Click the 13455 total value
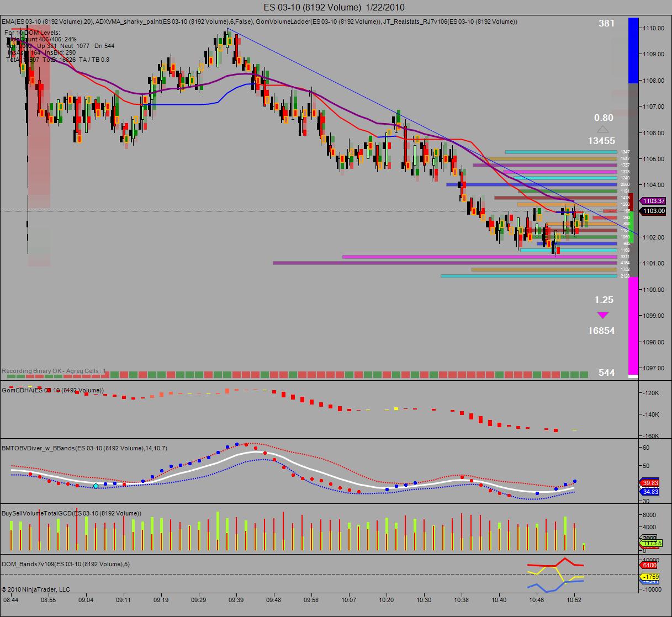This screenshot has width=672, height=617. tap(601, 141)
